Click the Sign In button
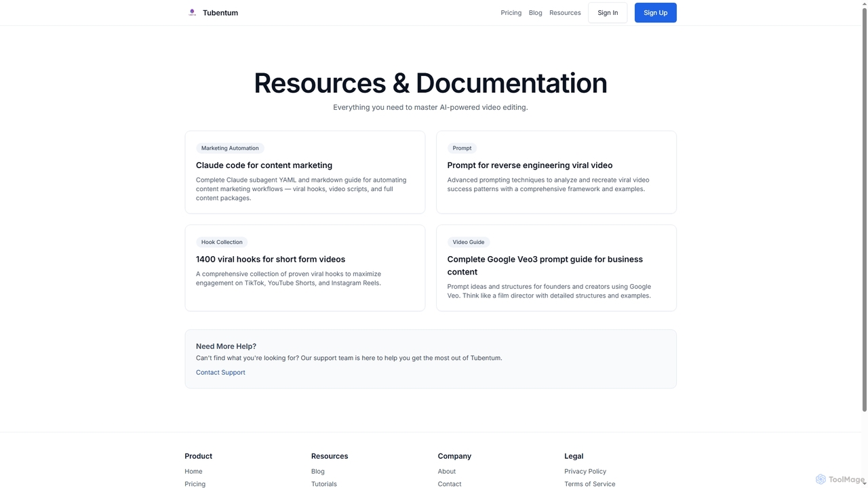The height and width of the screenshot is (488, 868). click(608, 13)
